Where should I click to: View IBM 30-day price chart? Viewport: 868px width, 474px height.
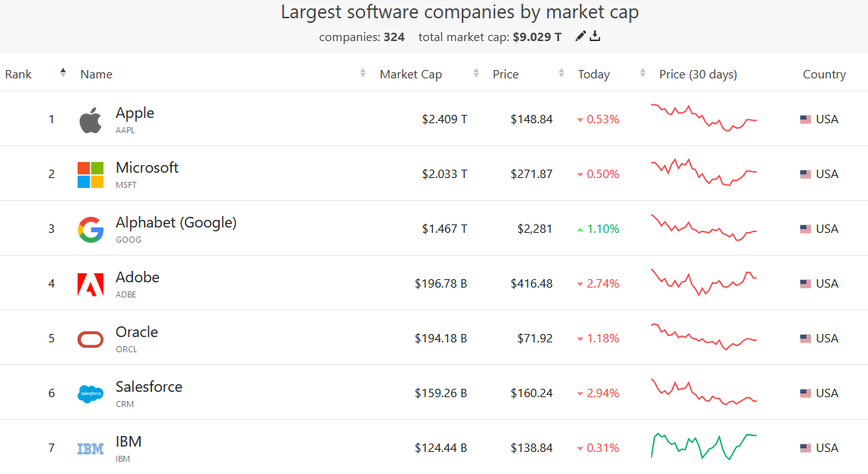704,447
